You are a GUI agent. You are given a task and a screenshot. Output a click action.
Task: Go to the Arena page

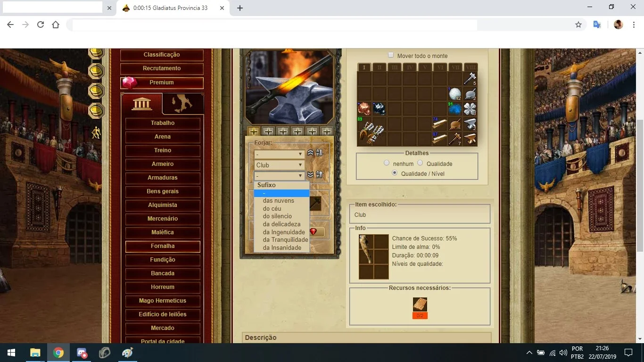pyautogui.click(x=163, y=137)
